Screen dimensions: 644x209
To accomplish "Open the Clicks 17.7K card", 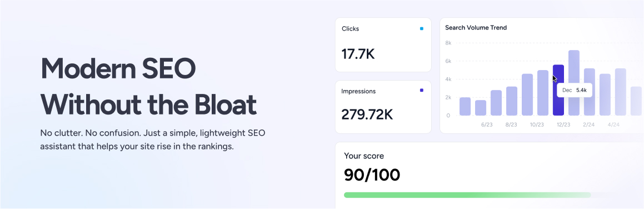I will pos(383,45).
